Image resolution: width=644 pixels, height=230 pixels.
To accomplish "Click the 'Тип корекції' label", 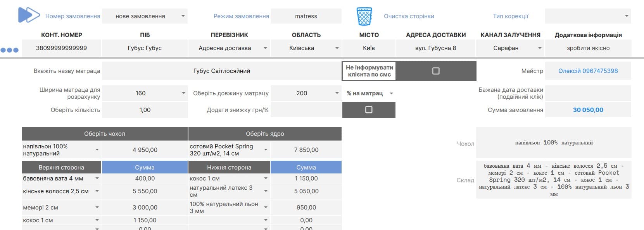I will (511, 16).
